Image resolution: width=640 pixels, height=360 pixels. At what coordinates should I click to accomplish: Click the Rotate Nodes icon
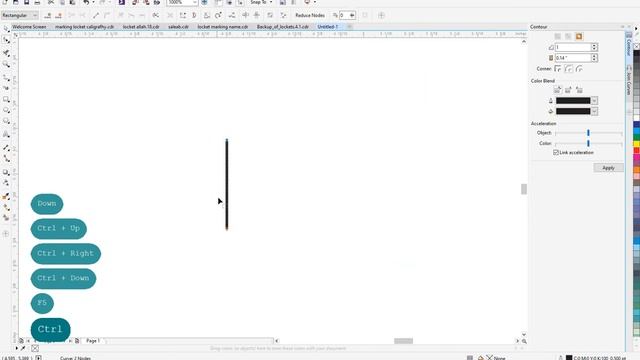(218, 16)
